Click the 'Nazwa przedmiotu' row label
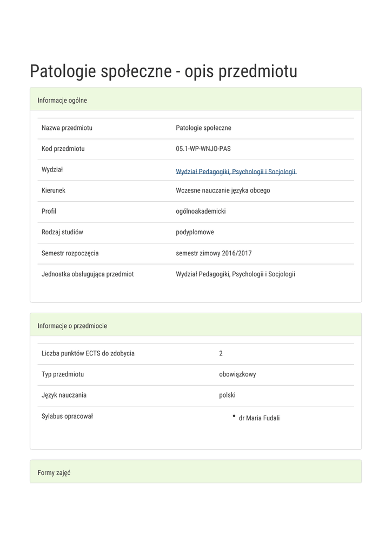392x554 pixels. [67, 128]
